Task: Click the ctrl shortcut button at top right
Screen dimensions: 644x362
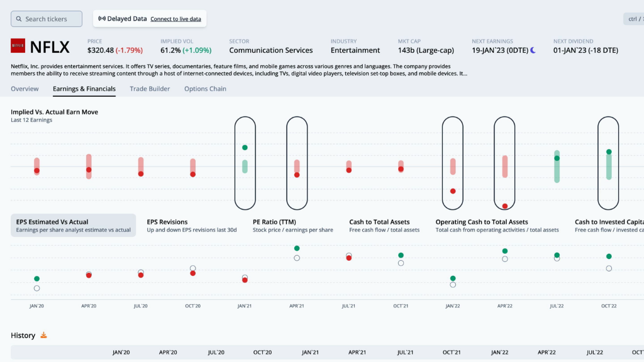Action: coord(633,19)
